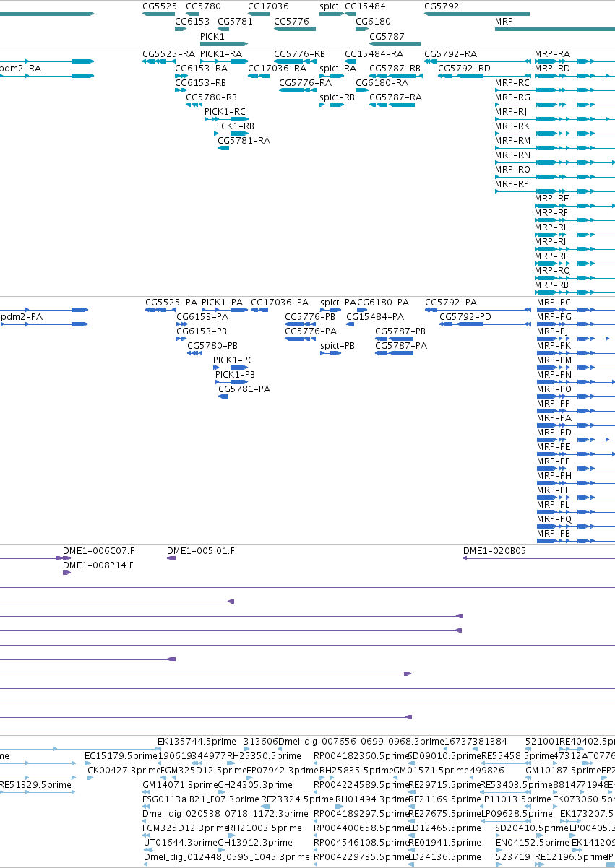Open the CG5781-PA protein label

244,389
